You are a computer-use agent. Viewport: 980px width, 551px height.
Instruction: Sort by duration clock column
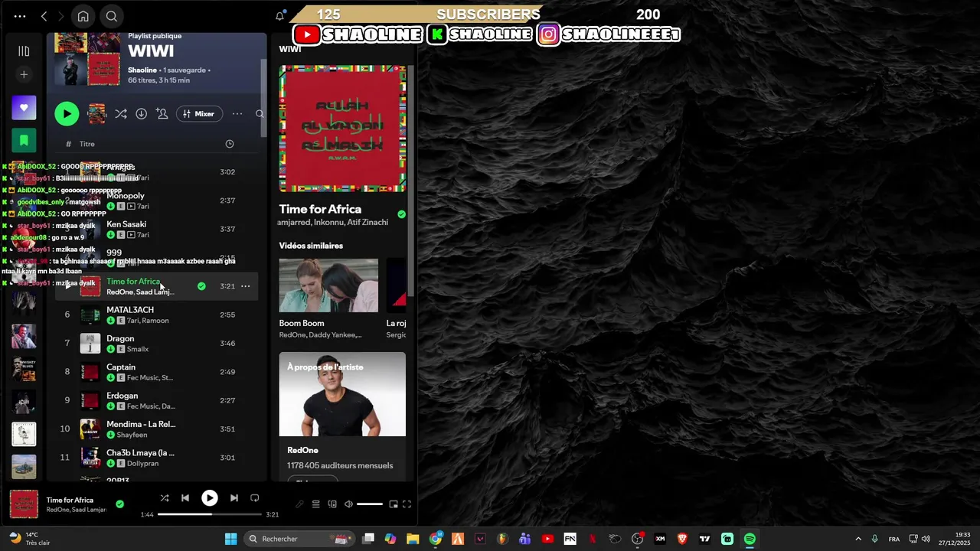(230, 144)
